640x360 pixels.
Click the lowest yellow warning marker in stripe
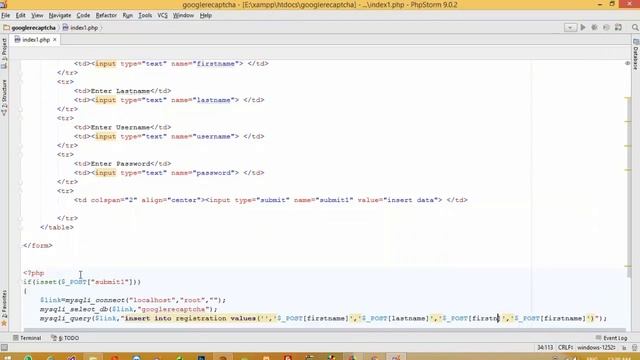(628, 267)
